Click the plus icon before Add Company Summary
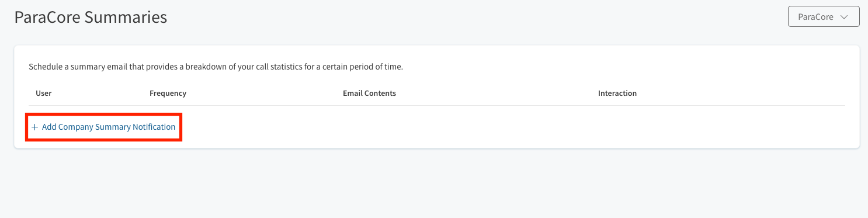868x218 pixels. tap(35, 127)
